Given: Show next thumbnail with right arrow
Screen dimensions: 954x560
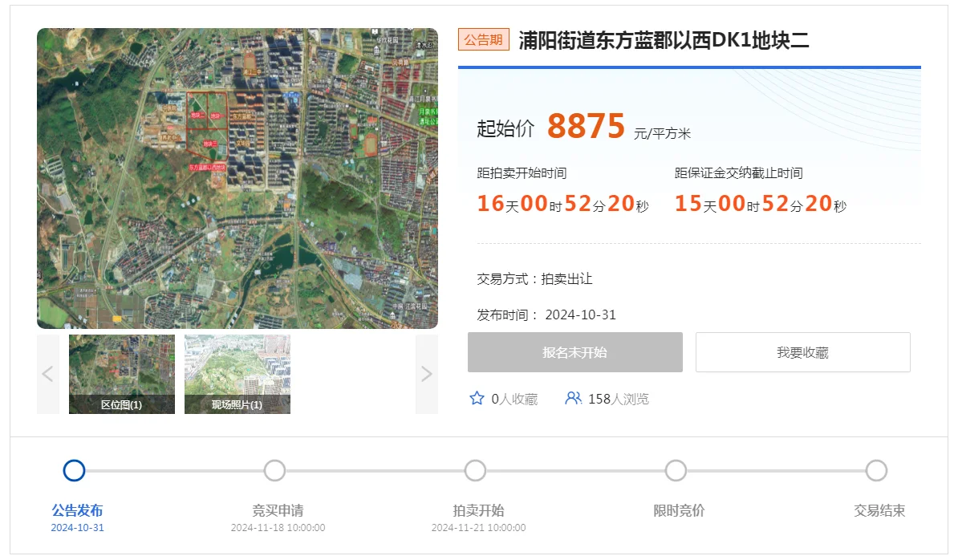Looking at the screenshot, I should (427, 374).
